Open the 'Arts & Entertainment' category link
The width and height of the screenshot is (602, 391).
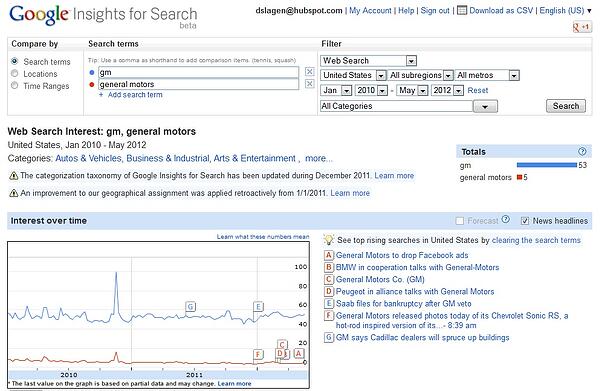(x=255, y=158)
